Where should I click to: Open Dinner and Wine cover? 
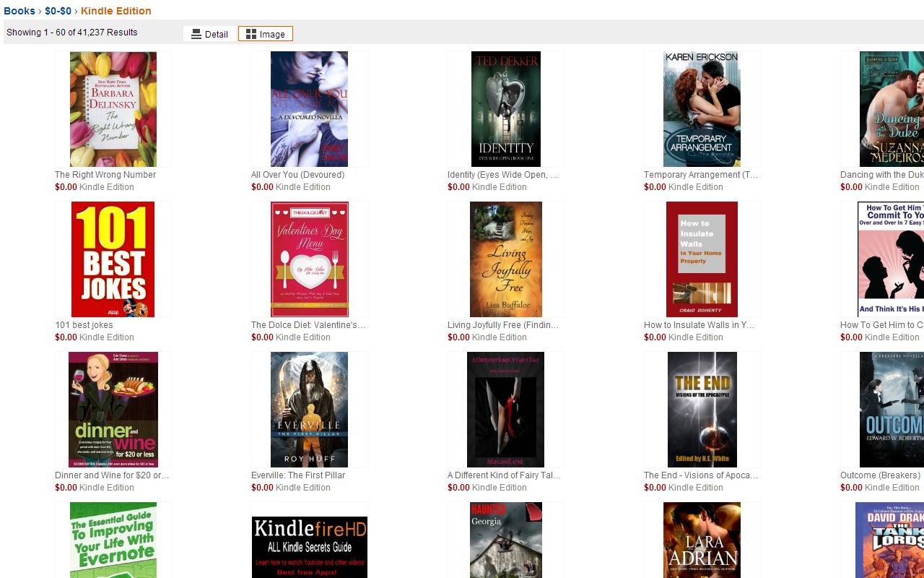pyautogui.click(x=113, y=410)
